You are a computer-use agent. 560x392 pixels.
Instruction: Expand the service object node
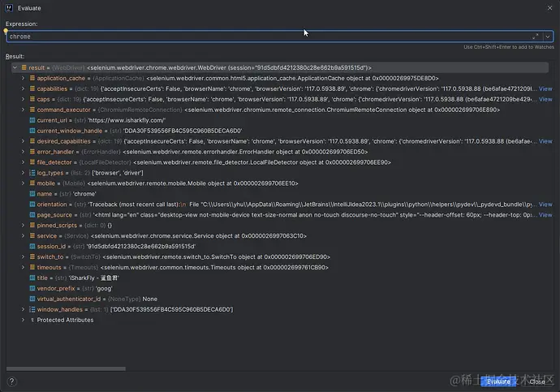tap(23, 236)
